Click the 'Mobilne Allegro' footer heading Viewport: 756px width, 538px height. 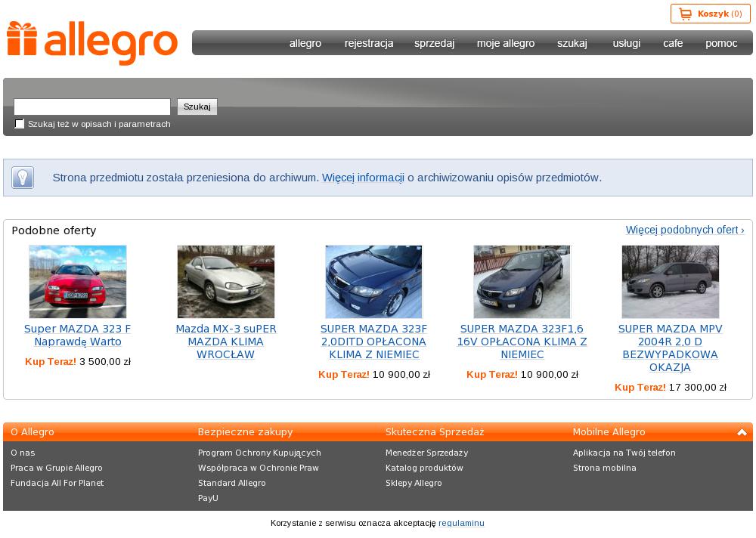click(x=609, y=432)
